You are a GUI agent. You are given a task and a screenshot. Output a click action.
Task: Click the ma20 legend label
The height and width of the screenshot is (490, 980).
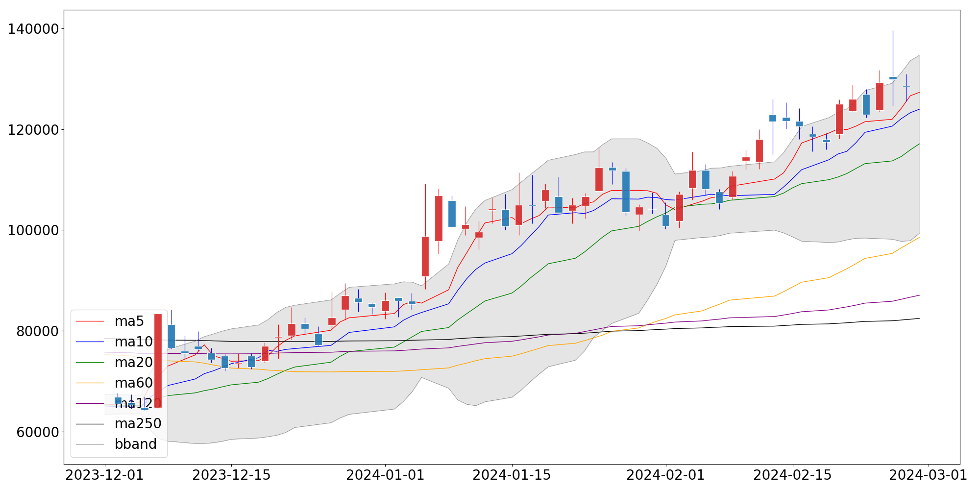(x=134, y=363)
